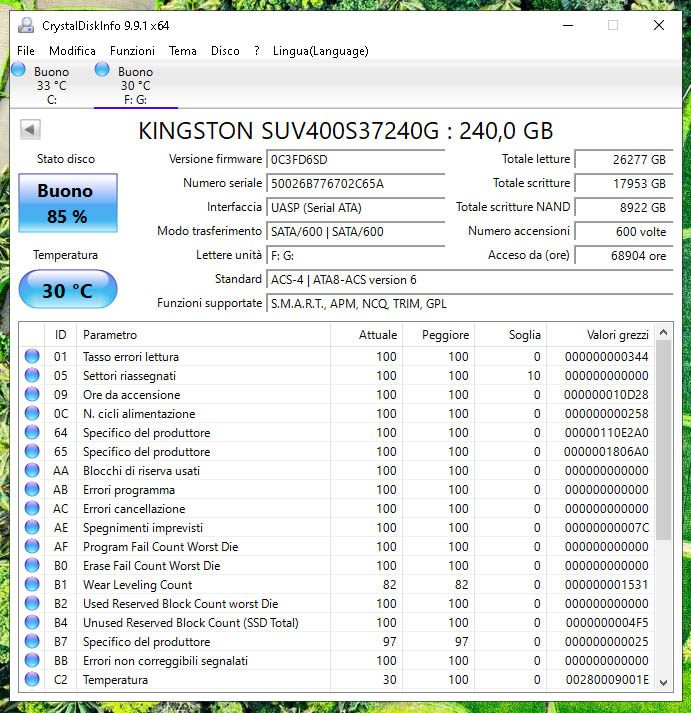Click the status dot for Used Reserved Block Count
The height and width of the screenshot is (713, 691).
point(32,603)
